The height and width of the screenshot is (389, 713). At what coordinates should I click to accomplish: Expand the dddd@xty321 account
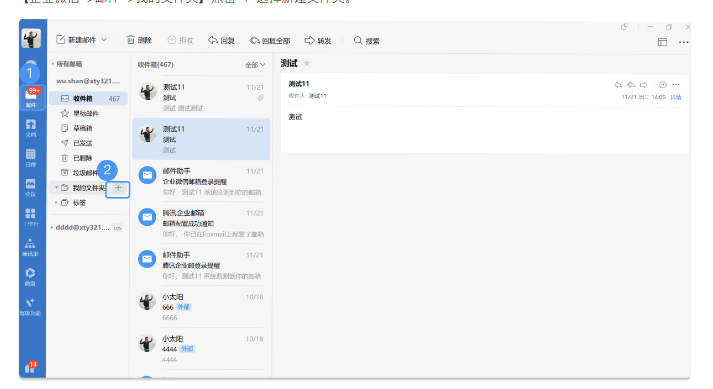(x=52, y=227)
